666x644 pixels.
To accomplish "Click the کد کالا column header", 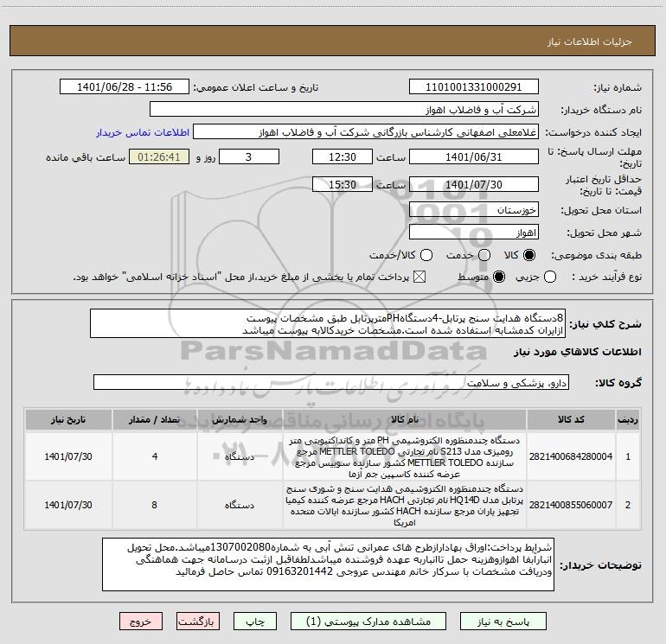I will 571,420.
